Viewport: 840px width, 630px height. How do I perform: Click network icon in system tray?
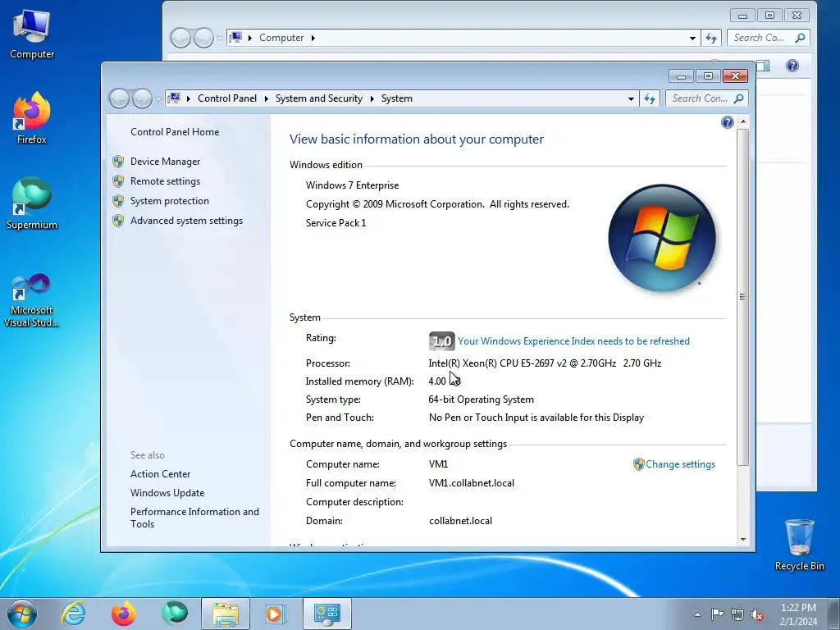[x=737, y=615]
